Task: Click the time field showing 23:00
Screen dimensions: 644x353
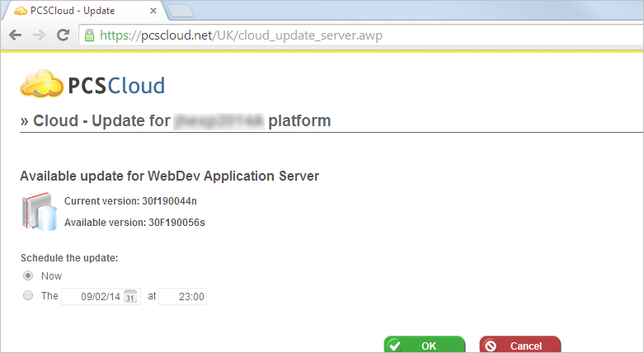Action: pos(183,296)
